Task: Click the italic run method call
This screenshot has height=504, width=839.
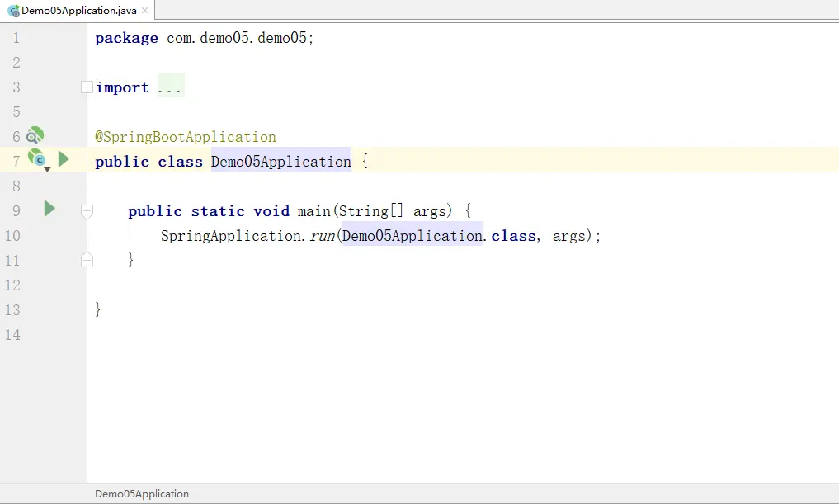Action: point(322,236)
